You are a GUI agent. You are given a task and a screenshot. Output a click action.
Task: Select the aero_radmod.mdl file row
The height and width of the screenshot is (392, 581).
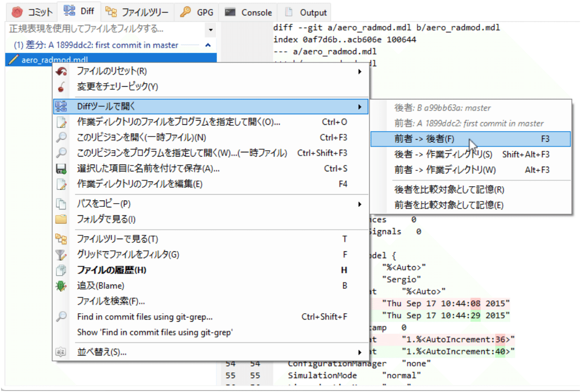pyautogui.click(x=111, y=59)
